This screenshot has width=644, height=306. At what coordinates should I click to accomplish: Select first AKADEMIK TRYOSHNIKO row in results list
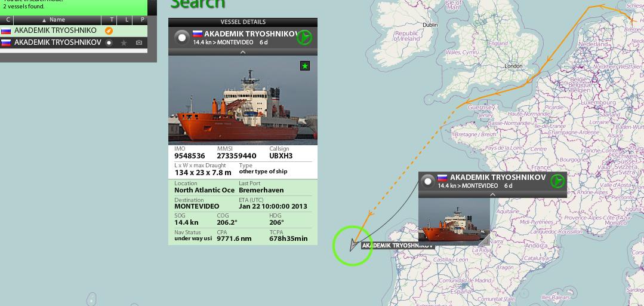click(73, 30)
